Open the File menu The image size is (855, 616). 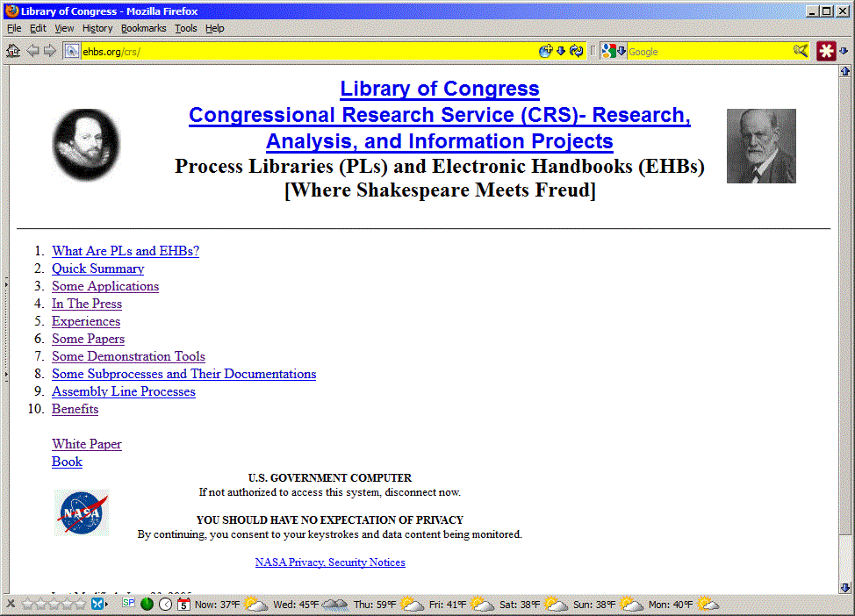(x=14, y=28)
